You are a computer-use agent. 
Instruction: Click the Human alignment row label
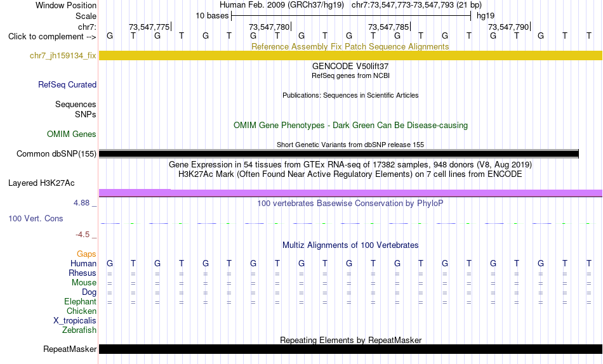click(83, 264)
